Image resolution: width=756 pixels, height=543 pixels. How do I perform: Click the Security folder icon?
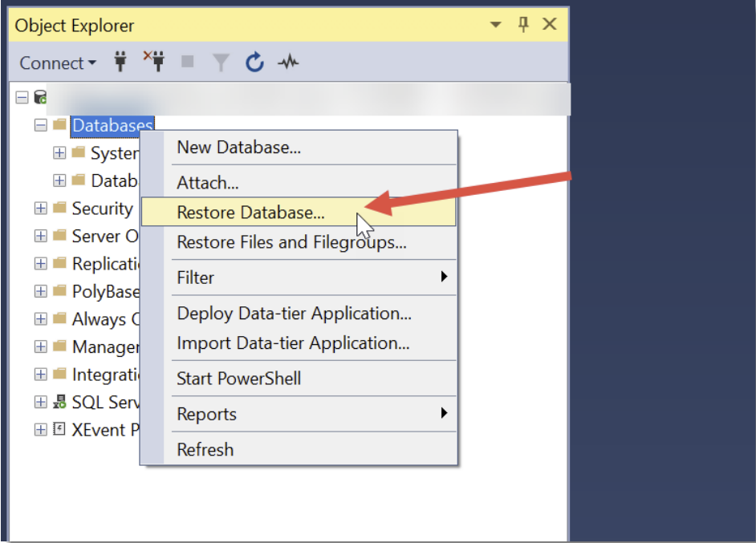pyautogui.click(x=59, y=208)
